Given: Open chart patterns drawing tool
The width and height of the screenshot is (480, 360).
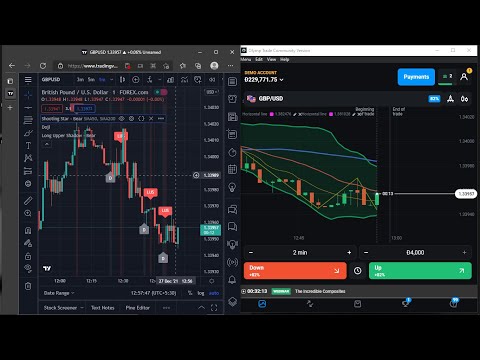Looking at the screenshot, I should [28, 158].
